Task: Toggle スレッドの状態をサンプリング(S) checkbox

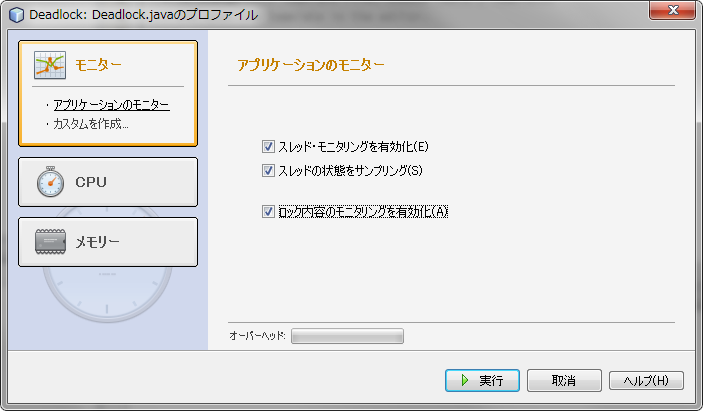Action: click(x=268, y=170)
